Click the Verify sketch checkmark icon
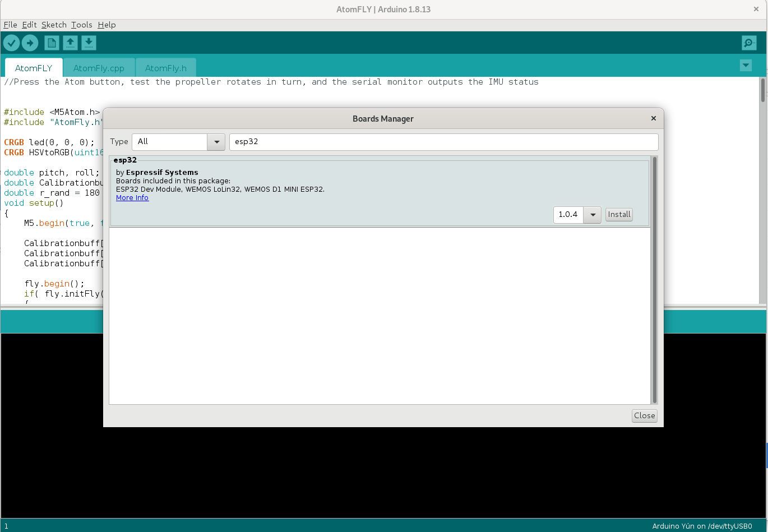Viewport: 768px width, 532px height. [12, 43]
